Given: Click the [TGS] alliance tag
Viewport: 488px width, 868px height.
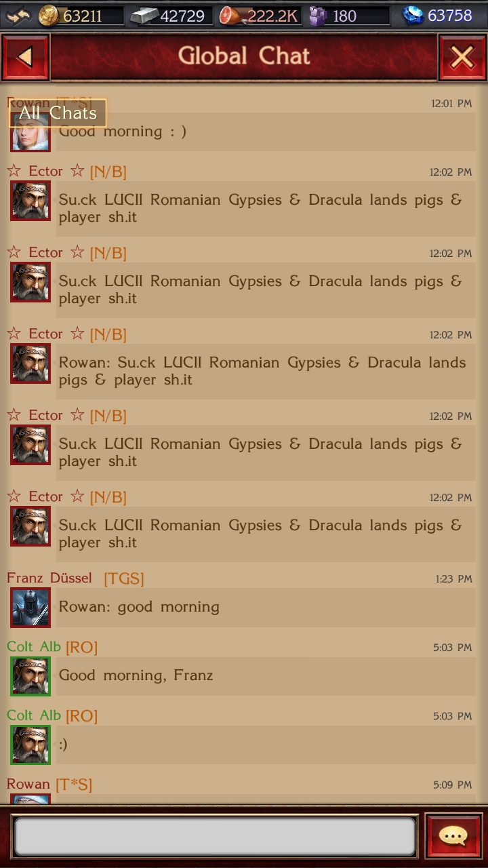Looking at the screenshot, I should 124,578.
